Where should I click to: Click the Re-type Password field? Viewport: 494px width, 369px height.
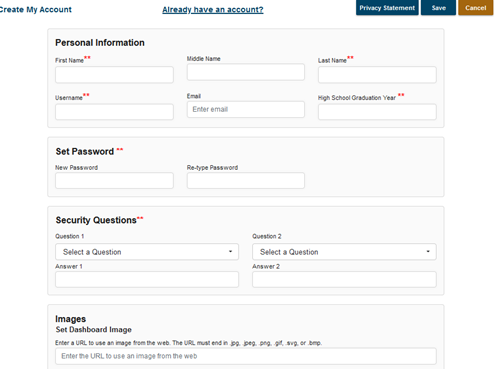(x=246, y=180)
